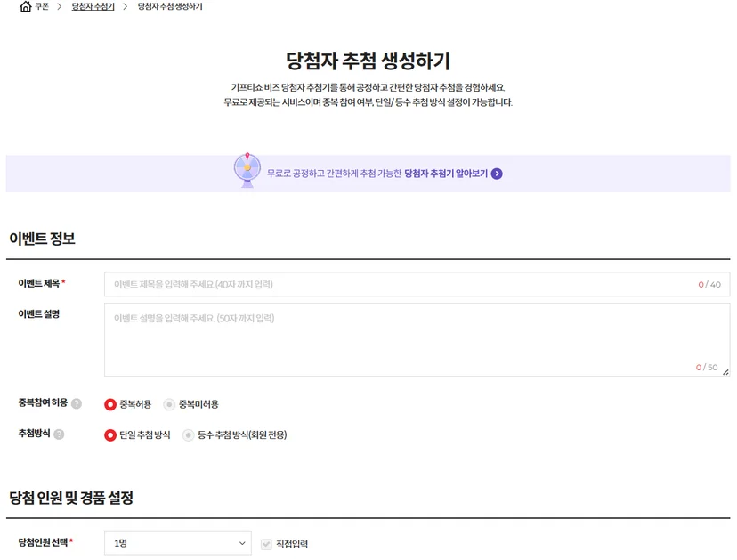The width and height of the screenshot is (737, 560).
Task: Click the 0/50 character counter
Action: (707, 367)
